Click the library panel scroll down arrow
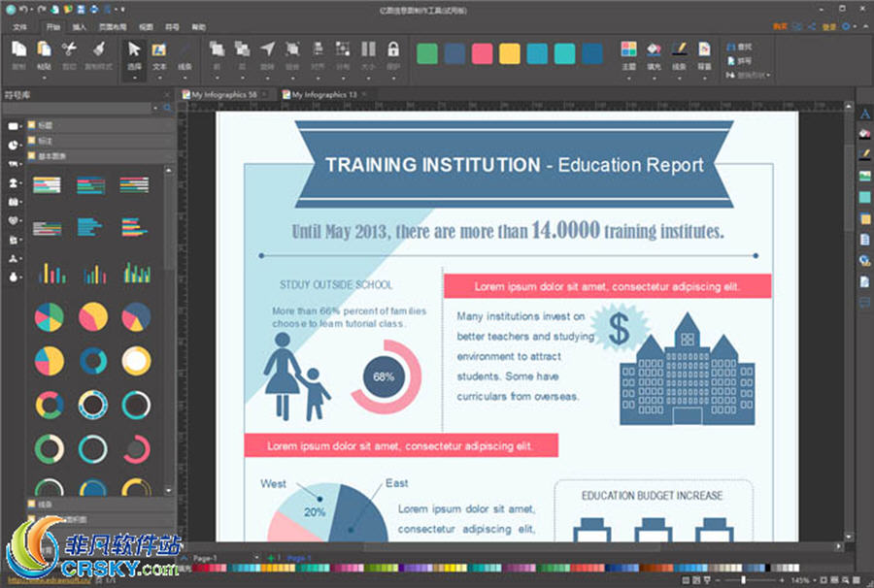The height and width of the screenshot is (588, 874). pyautogui.click(x=169, y=491)
